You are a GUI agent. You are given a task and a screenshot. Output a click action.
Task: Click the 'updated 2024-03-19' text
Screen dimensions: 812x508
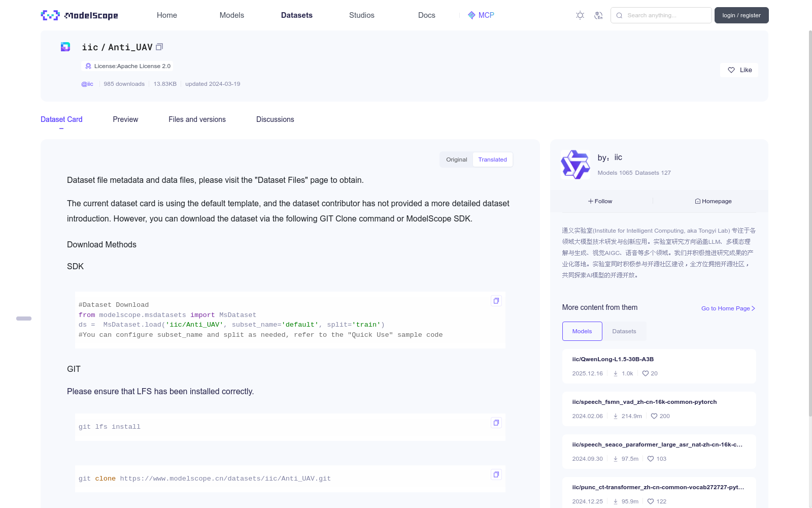[x=213, y=84]
